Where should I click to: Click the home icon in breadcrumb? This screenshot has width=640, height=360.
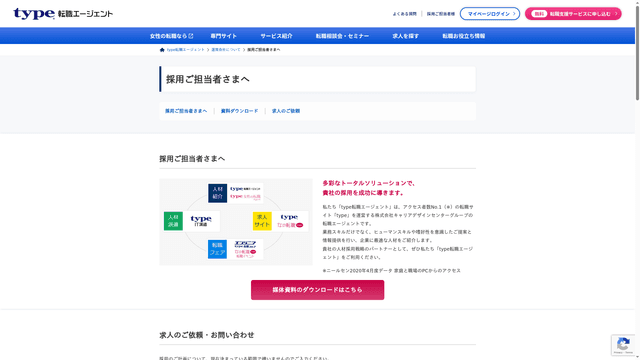[162, 50]
